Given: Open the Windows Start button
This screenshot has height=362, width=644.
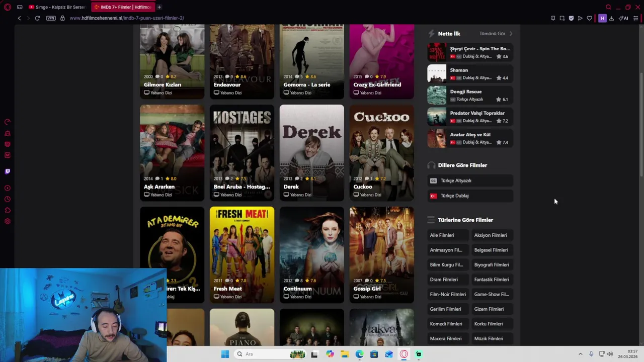Looking at the screenshot, I should [225, 354].
